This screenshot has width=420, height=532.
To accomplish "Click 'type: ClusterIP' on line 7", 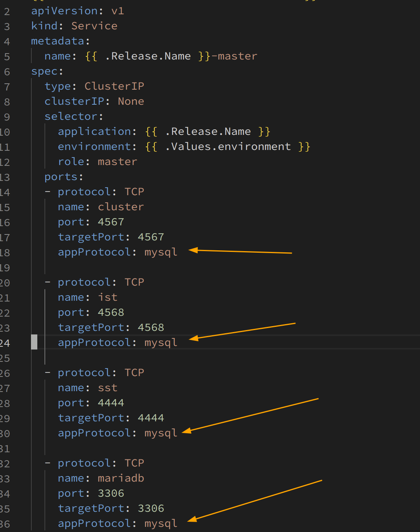I will pos(94,86).
